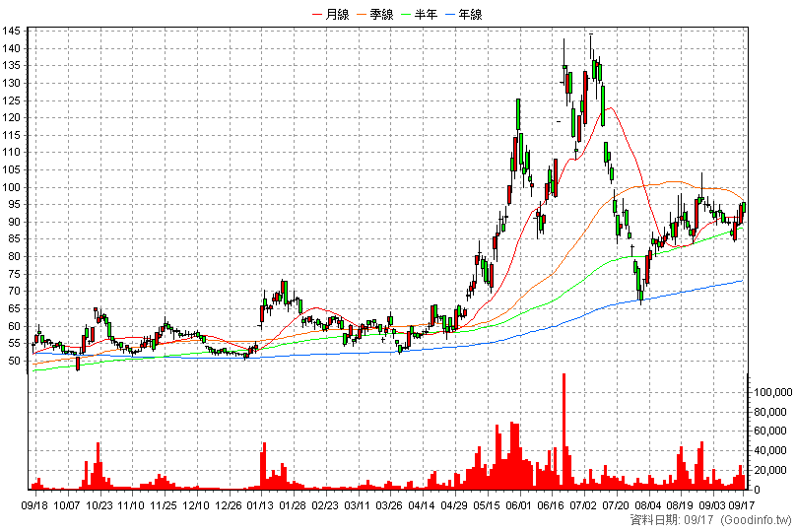Click the 125 price axis label
Viewport: 796px width, 532px height.
(11, 100)
